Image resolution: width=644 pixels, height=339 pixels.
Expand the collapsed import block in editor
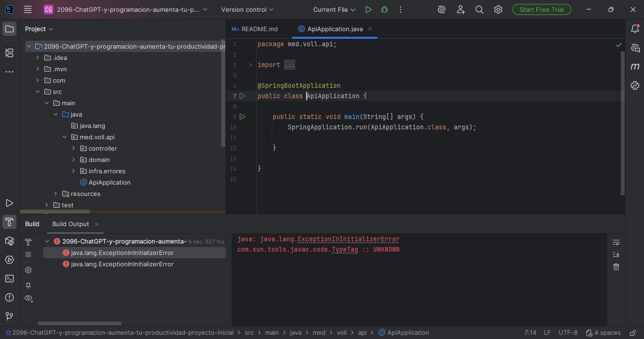pos(251,65)
